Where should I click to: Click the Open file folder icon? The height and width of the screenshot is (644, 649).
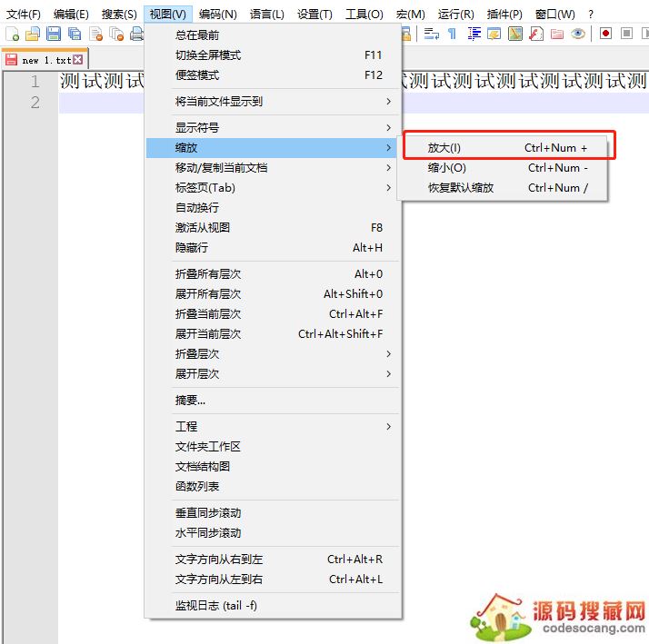(32, 35)
